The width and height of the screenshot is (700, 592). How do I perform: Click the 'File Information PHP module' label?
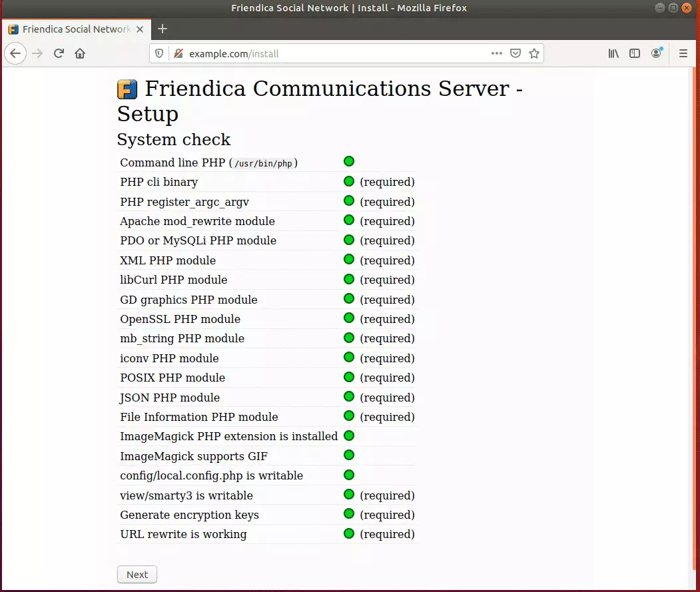coord(199,417)
